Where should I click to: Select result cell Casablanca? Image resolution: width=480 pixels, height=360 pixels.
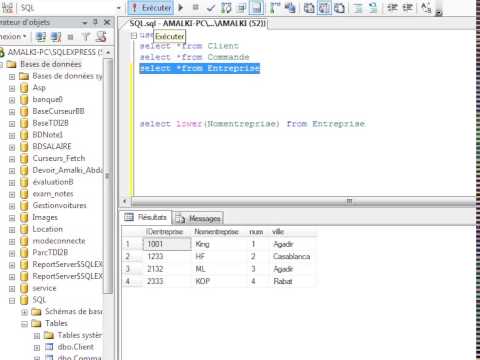point(292,256)
